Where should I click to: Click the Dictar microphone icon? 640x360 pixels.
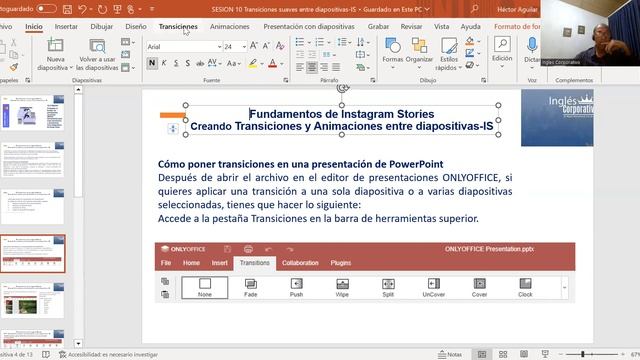(532, 45)
